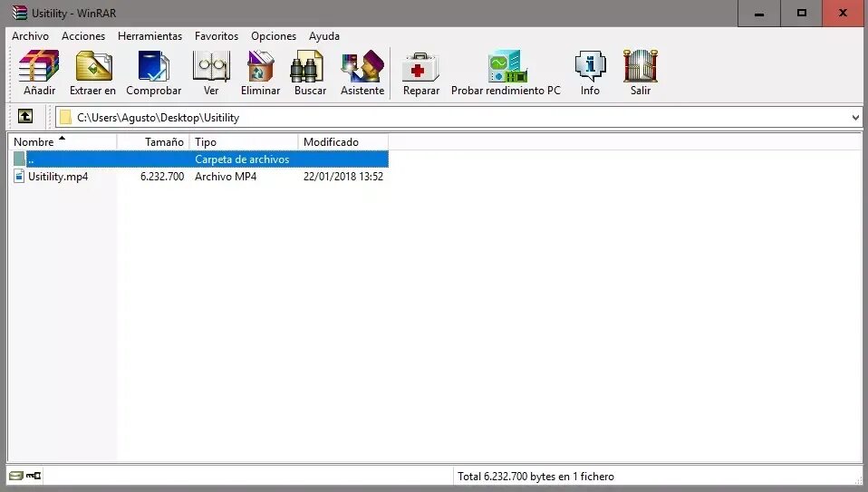868x492 pixels.
Task: Click the Reparar first-aid icon
Action: pos(420,66)
